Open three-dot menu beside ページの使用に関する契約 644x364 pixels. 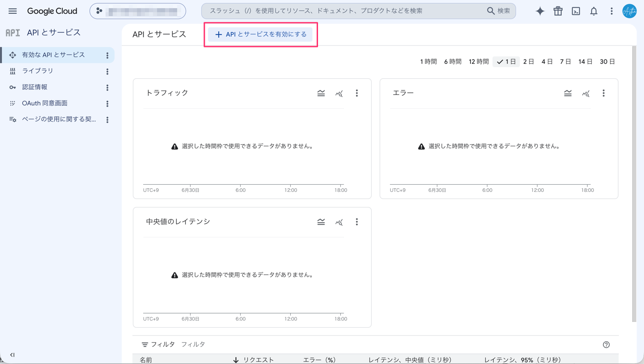(x=107, y=120)
